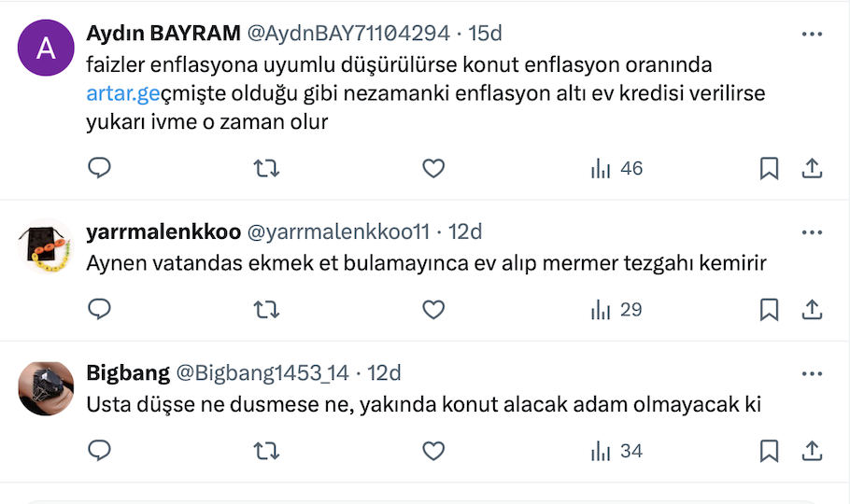This screenshot has width=850, height=504.
Task: Retweet Aydın BAYRAM's post
Action: [x=266, y=168]
